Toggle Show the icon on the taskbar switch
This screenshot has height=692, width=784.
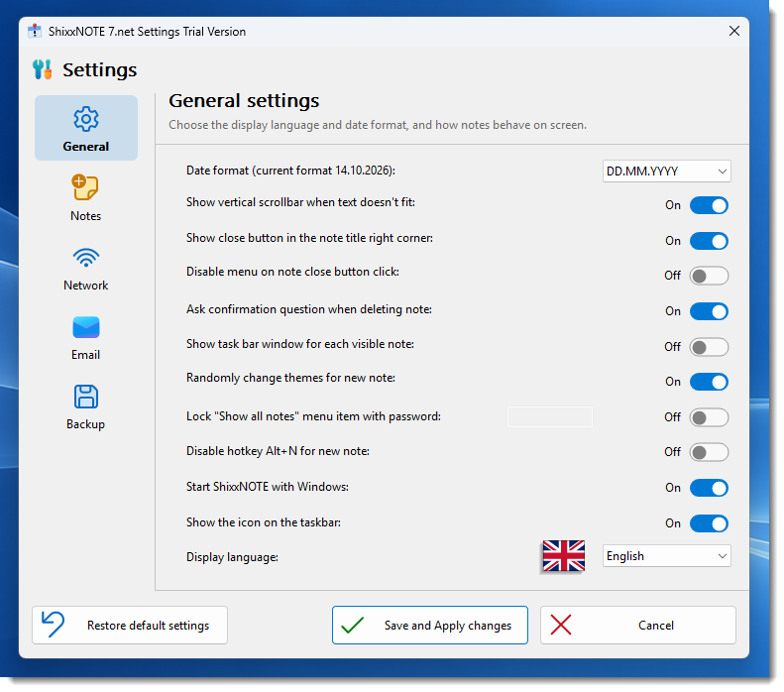tap(709, 523)
